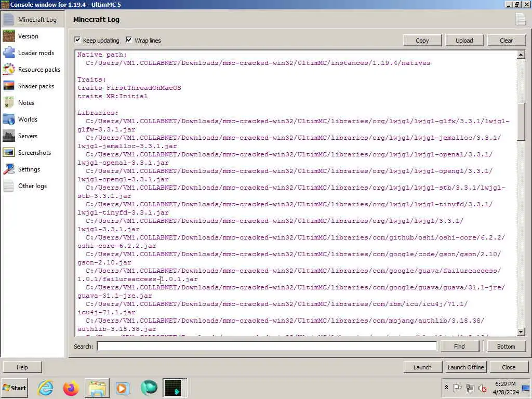Click the 'authlib-3.18.38.jar' log text
The width and height of the screenshot is (532, 399).
(117, 329)
